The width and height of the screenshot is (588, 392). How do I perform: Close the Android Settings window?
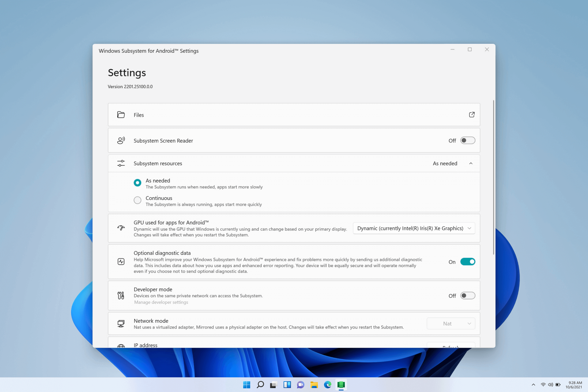pos(487,49)
